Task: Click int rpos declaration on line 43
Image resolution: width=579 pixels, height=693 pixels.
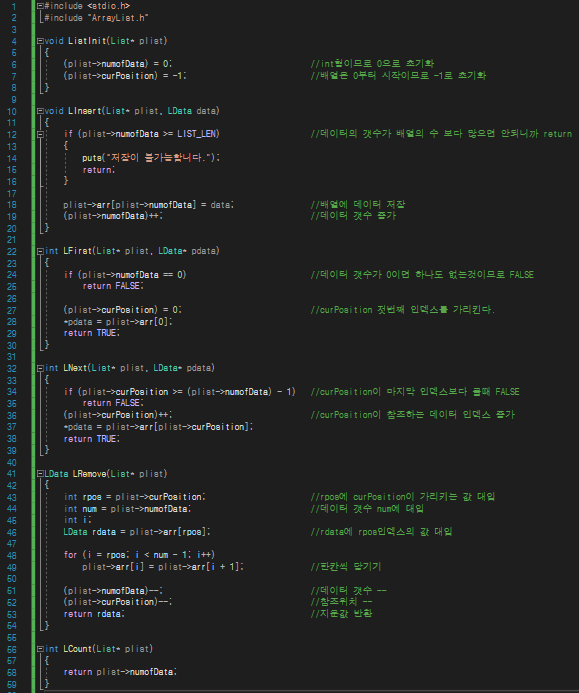Action: coord(135,497)
